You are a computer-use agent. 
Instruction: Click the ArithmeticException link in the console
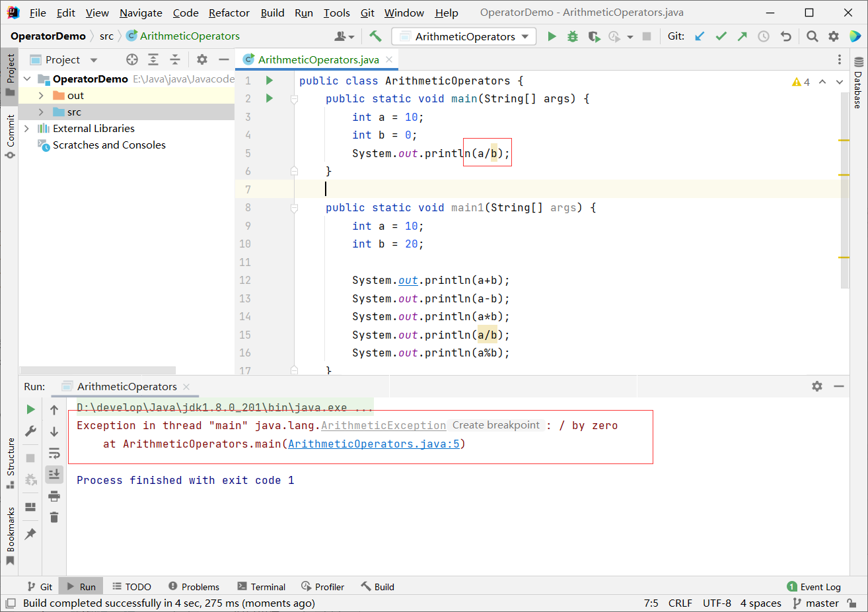pyautogui.click(x=383, y=426)
